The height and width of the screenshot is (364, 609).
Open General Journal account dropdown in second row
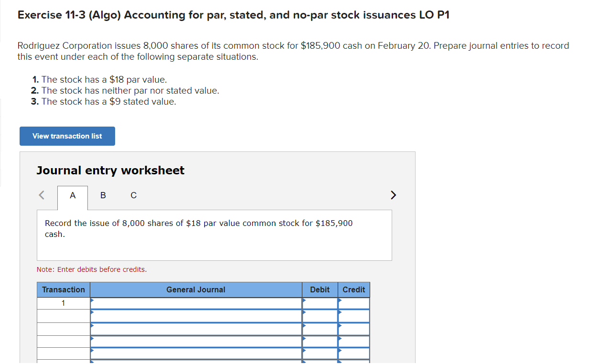click(196, 316)
